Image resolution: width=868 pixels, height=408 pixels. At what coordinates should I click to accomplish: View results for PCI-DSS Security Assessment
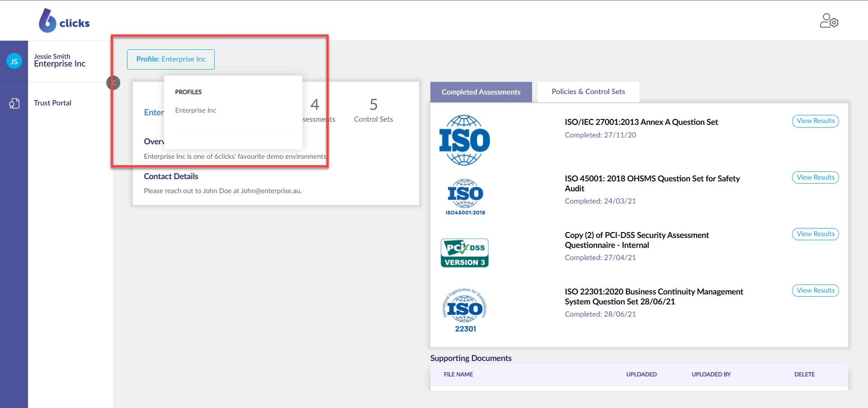click(816, 234)
